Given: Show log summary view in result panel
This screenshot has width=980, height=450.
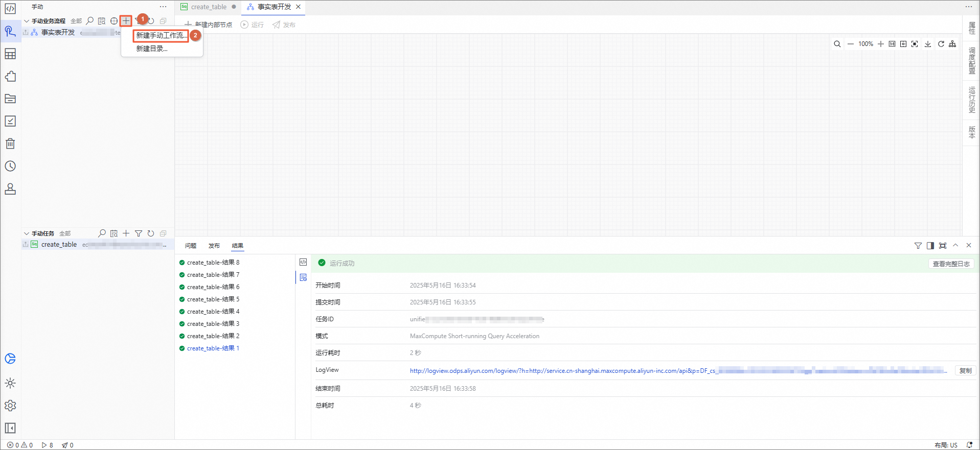Looking at the screenshot, I should pyautogui.click(x=303, y=277).
